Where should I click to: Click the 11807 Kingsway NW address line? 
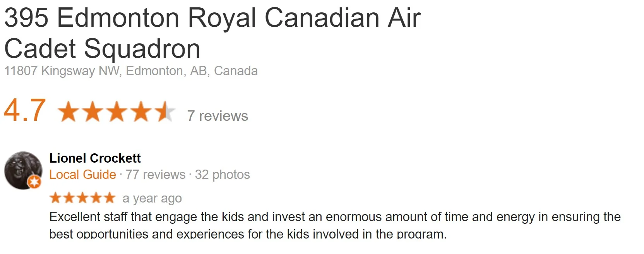click(x=131, y=71)
